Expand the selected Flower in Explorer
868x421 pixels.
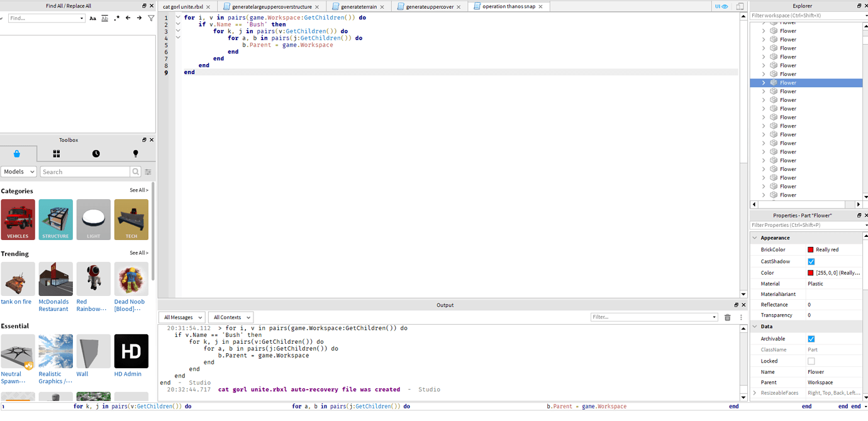point(763,82)
